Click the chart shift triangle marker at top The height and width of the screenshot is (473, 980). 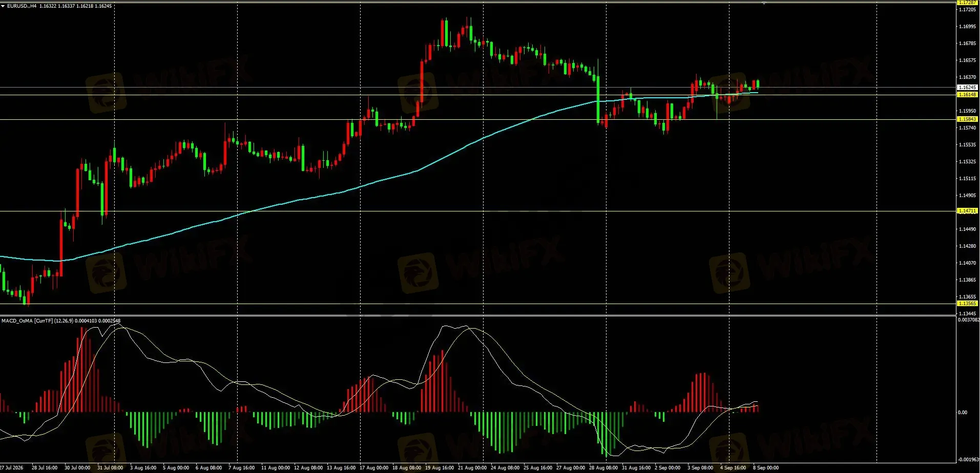[764, 4]
